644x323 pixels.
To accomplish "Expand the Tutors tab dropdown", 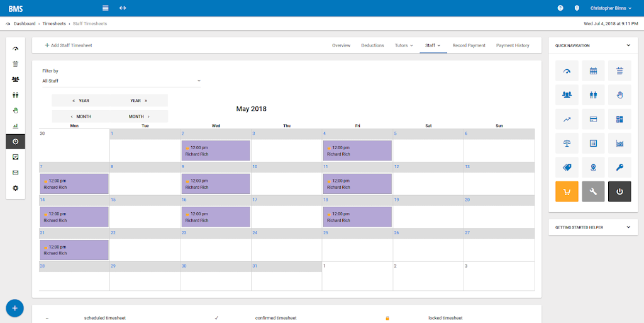I will coord(404,45).
